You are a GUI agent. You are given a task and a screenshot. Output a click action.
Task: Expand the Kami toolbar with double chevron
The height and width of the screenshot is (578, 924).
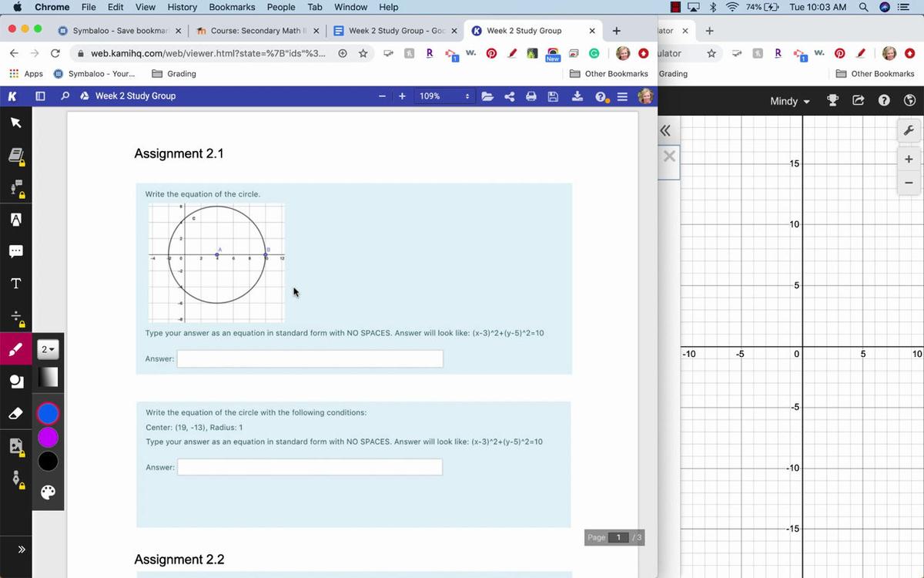[x=22, y=549]
